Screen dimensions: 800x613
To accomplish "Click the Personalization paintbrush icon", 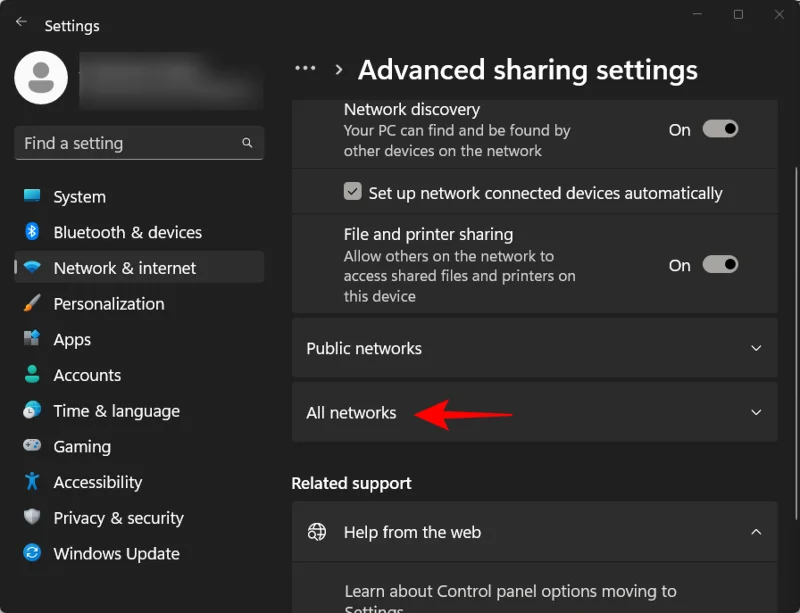I will point(32,303).
